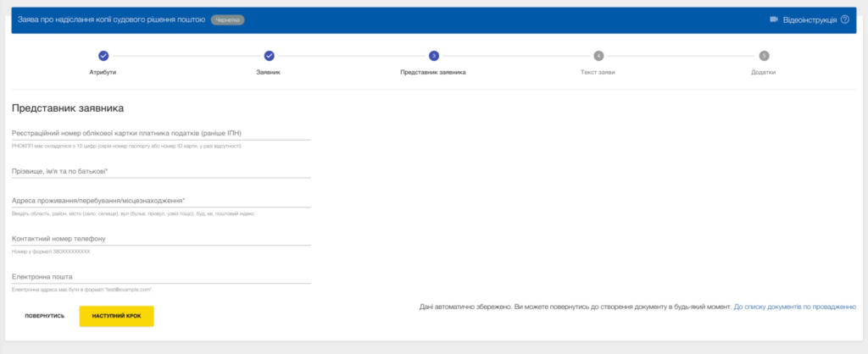Click the help question mark icon
Viewport: 868px width, 354px height.
pos(845,19)
